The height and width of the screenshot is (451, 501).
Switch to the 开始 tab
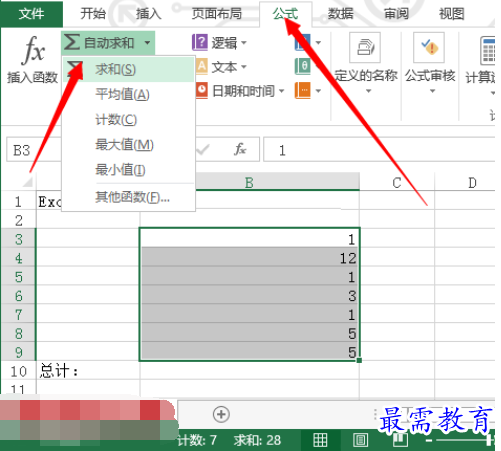coord(93,14)
